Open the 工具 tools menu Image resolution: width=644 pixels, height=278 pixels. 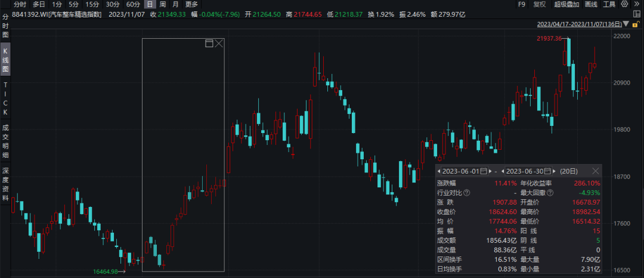point(609,4)
